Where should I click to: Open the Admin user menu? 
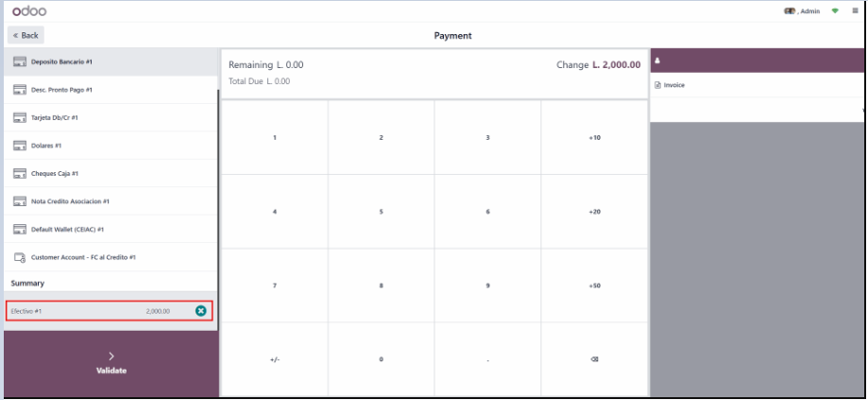point(802,11)
